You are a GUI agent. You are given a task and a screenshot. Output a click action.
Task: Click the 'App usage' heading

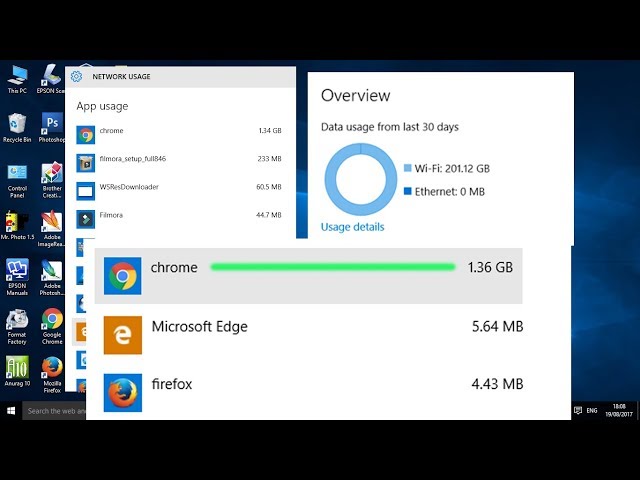pos(102,106)
